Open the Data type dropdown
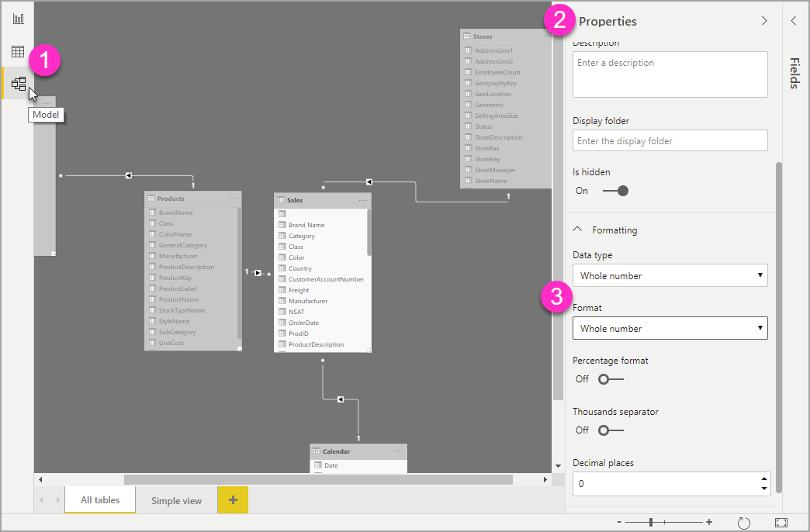The width and height of the screenshot is (810, 532). point(670,275)
